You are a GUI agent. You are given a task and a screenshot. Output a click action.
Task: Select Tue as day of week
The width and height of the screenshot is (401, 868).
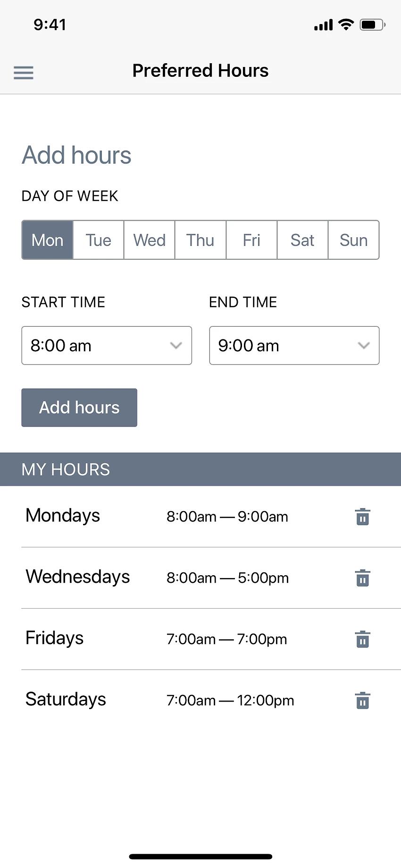pos(99,240)
